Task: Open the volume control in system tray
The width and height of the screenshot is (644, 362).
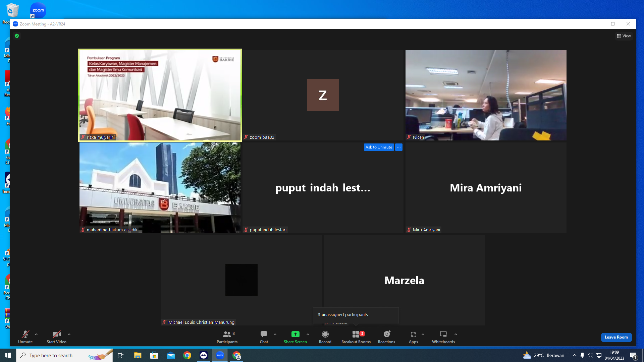Action: click(x=590, y=355)
